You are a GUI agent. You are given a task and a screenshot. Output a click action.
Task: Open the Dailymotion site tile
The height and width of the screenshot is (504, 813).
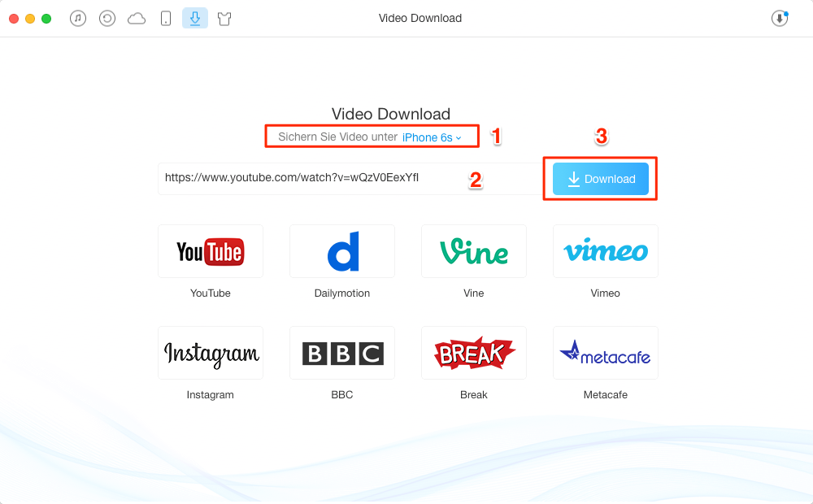click(x=342, y=251)
